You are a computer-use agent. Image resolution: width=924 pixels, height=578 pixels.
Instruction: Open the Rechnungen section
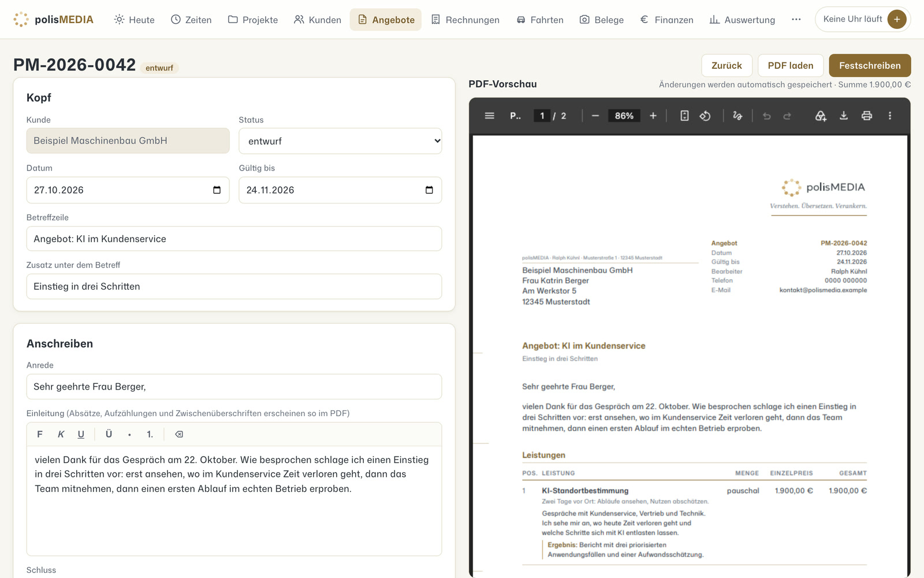(x=465, y=20)
